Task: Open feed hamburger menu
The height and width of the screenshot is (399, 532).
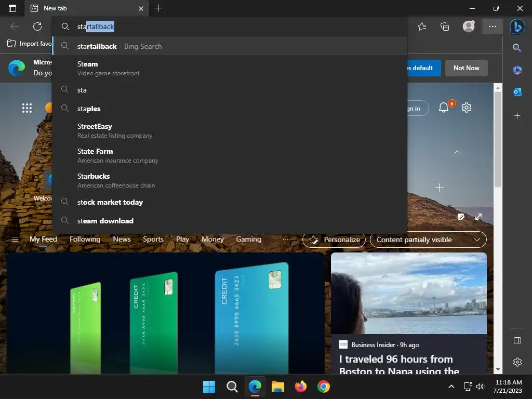Action: click(15, 240)
